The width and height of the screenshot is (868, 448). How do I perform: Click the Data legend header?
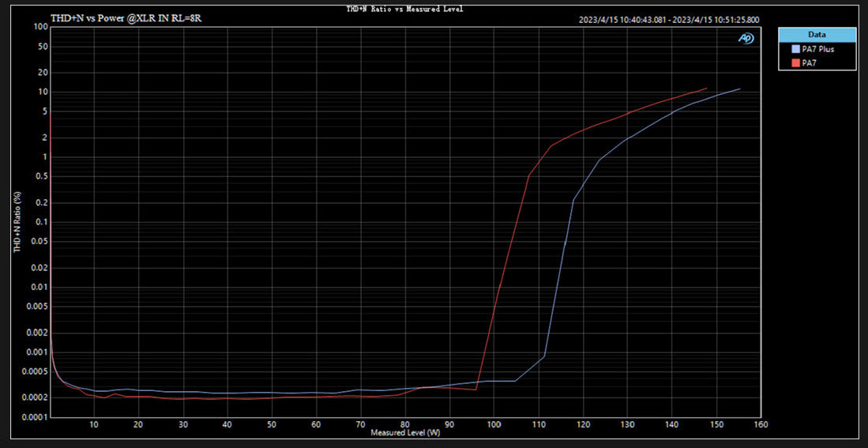[817, 35]
